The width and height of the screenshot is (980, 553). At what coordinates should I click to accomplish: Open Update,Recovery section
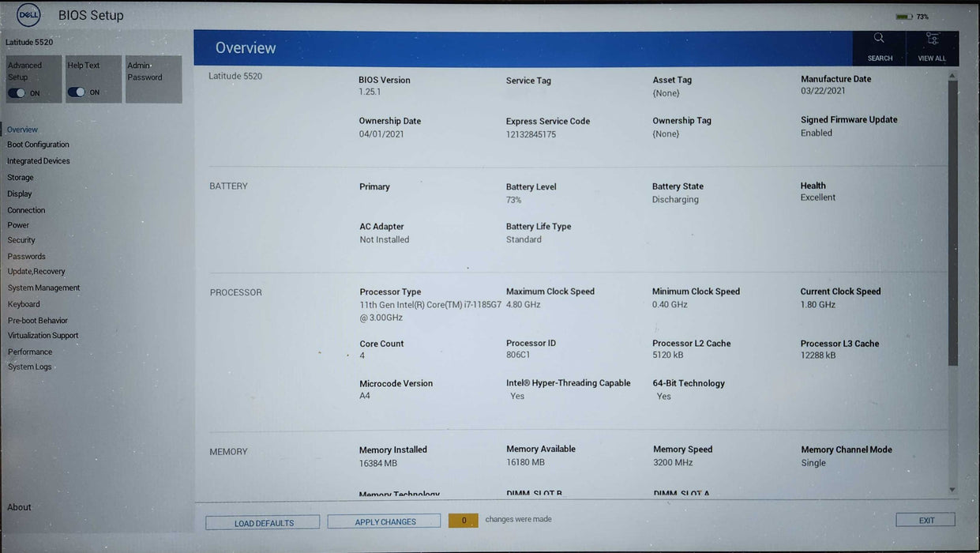pyautogui.click(x=36, y=272)
